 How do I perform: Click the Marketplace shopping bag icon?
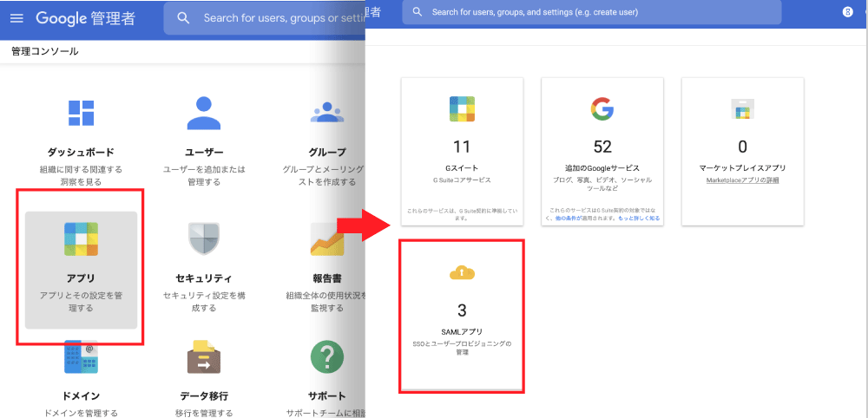pyautogui.click(x=742, y=109)
